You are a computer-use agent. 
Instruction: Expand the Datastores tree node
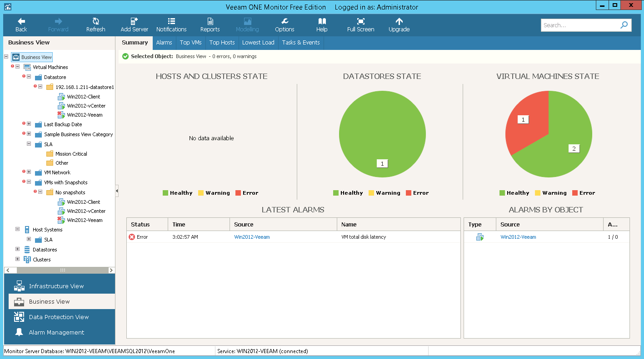coord(17,250)
